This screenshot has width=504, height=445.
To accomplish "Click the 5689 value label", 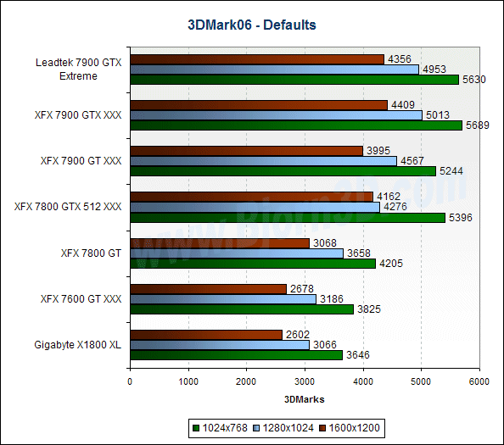I will [x=478, y=125].
